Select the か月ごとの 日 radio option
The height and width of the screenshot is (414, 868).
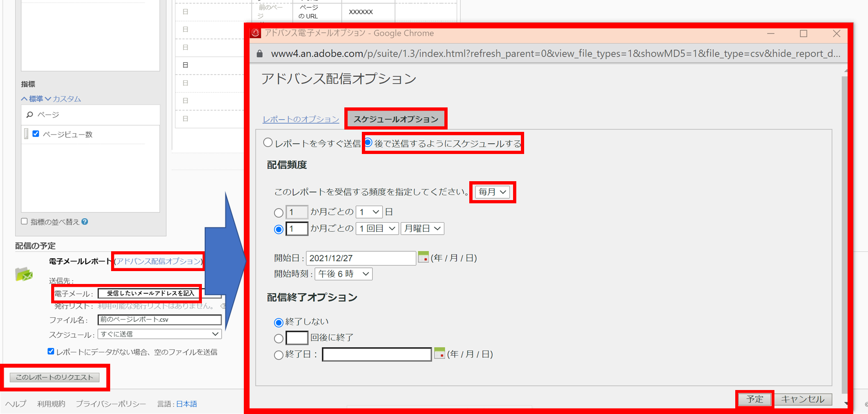point(278,213)
